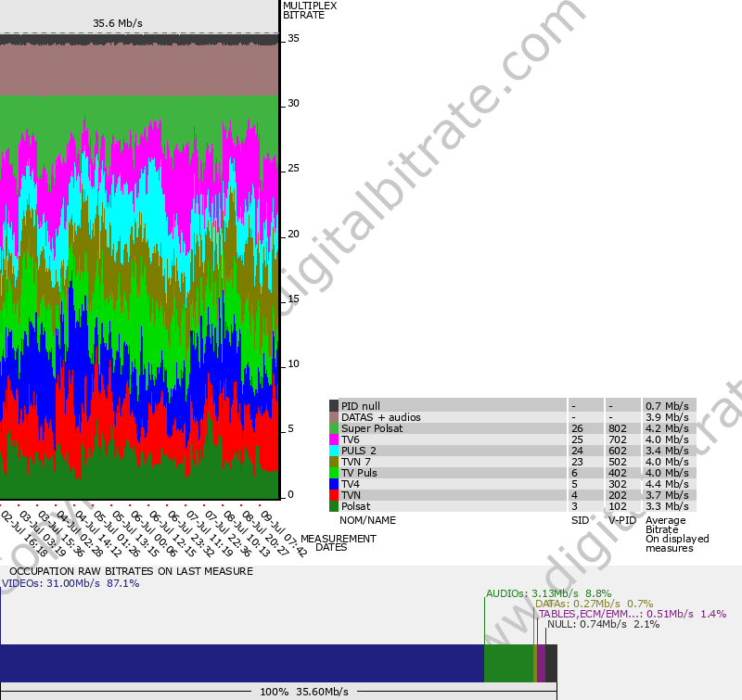Viewport: 742px width, 700px height.
Task: Click the PULS 2 cyan legend swatch
Action: point(334,451)
